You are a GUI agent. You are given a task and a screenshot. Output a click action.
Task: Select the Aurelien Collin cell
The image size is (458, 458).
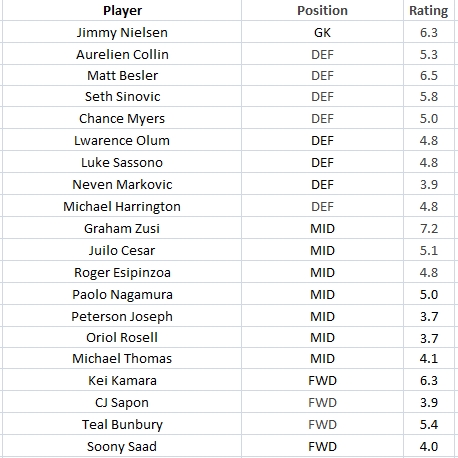tap(122, 54)
